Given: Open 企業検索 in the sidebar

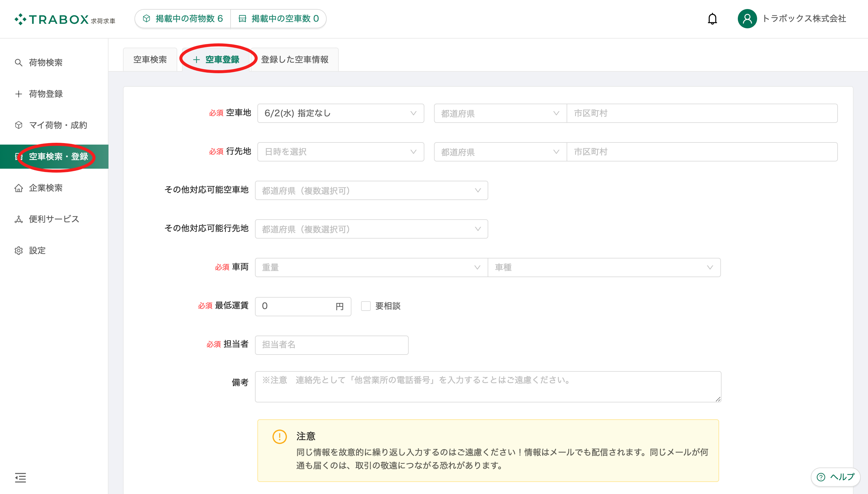Looking at the screenshot, I should point(54,188).
